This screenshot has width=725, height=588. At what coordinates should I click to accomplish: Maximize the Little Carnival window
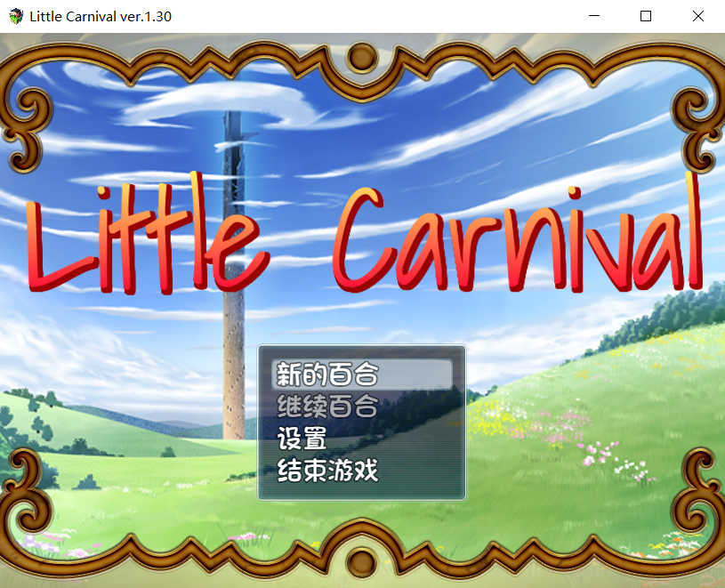click(x=646, y=16)
